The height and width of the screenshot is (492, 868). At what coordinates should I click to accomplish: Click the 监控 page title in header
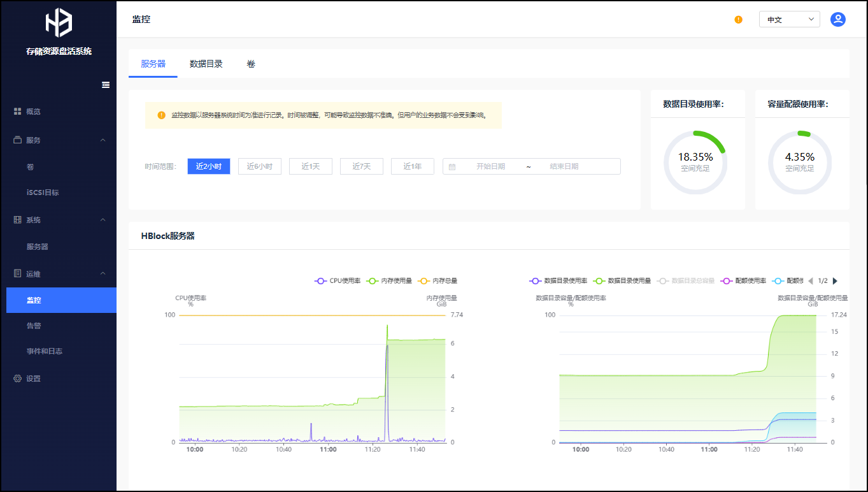[141, 19]
